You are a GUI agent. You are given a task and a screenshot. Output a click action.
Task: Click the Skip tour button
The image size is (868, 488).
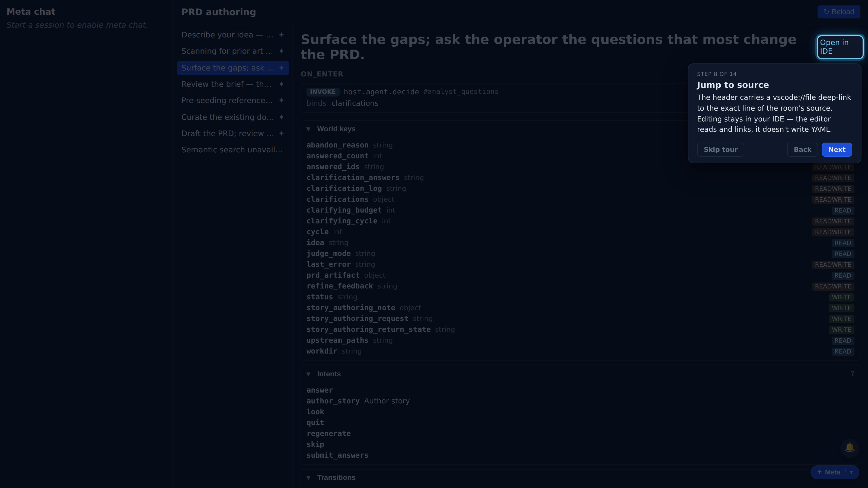[720, 150]
